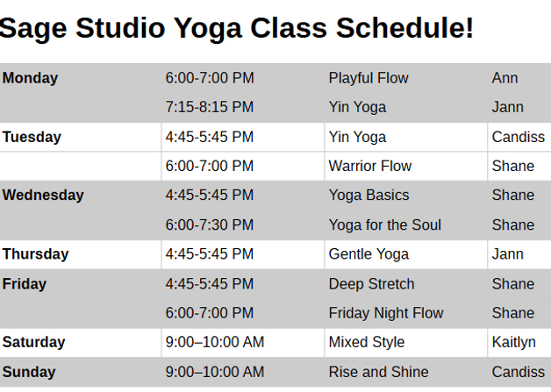Select the Wednesday day cell
This screenshot has height=392, width=551.
tap(43, 195)
